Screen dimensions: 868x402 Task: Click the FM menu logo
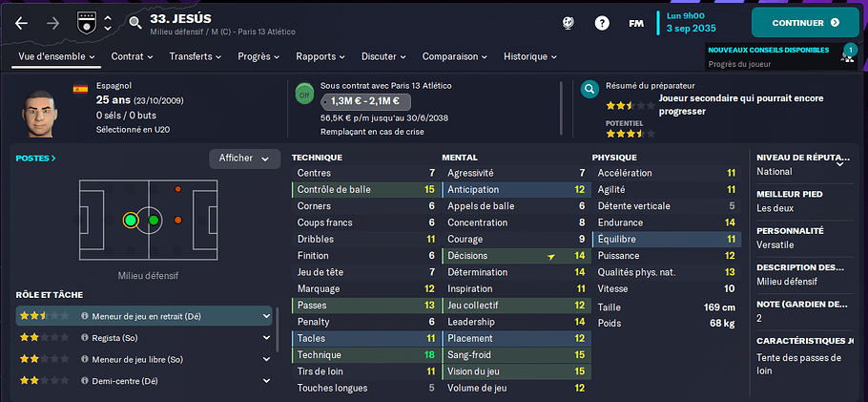coord(636,23)
